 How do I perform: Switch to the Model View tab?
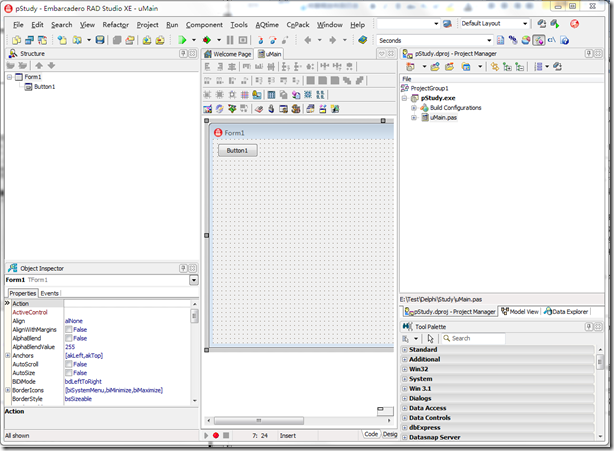pos(520,312)
